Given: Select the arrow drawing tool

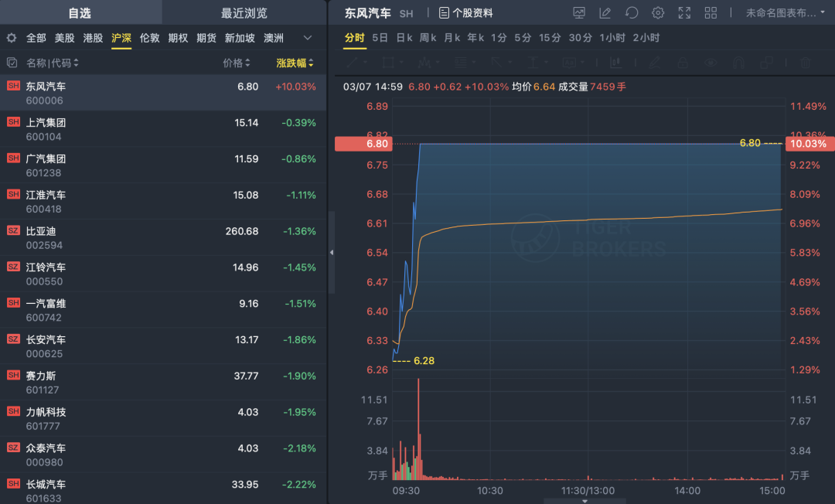Looking at the screenshot, I should (496, 63).
